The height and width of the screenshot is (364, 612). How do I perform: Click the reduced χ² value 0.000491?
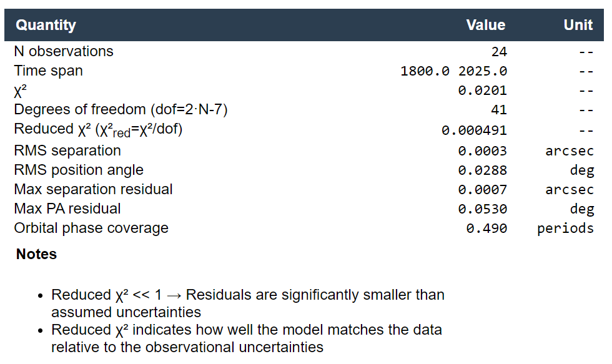click(x=474, y=130)
